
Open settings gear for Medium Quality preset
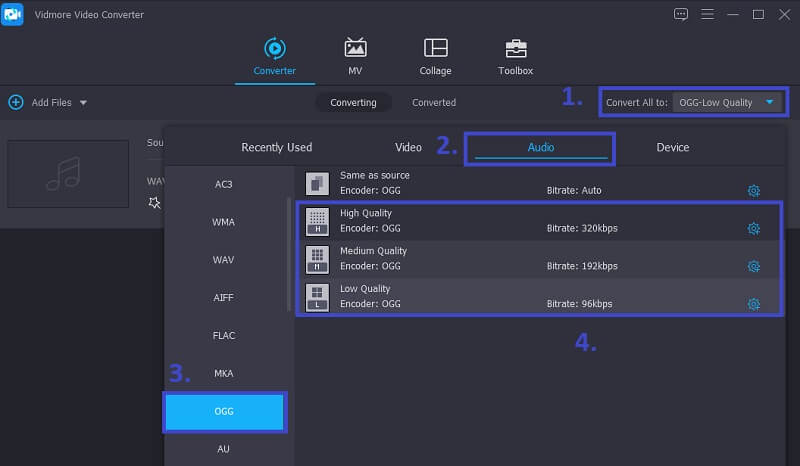click(x=754, y=266)
